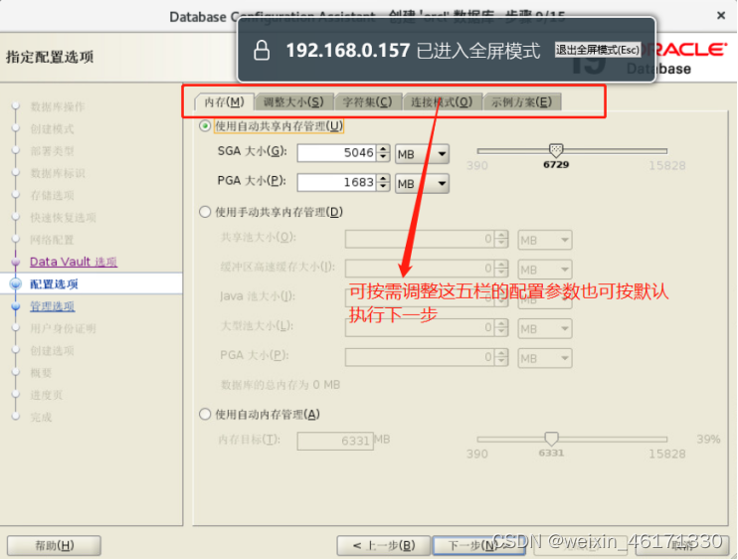
Task: Click the 大型池大小(L) value field
Action: point(420,327)
